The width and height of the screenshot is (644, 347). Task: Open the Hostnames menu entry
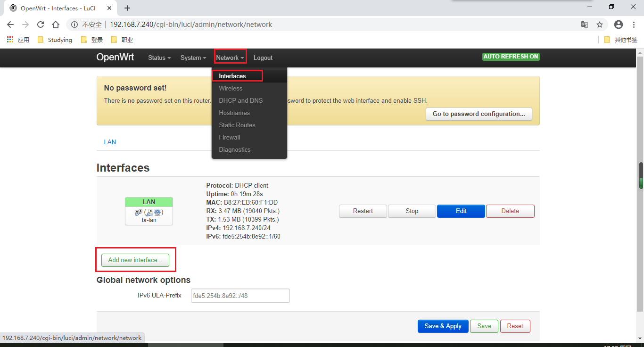click(x=249, y=113)
